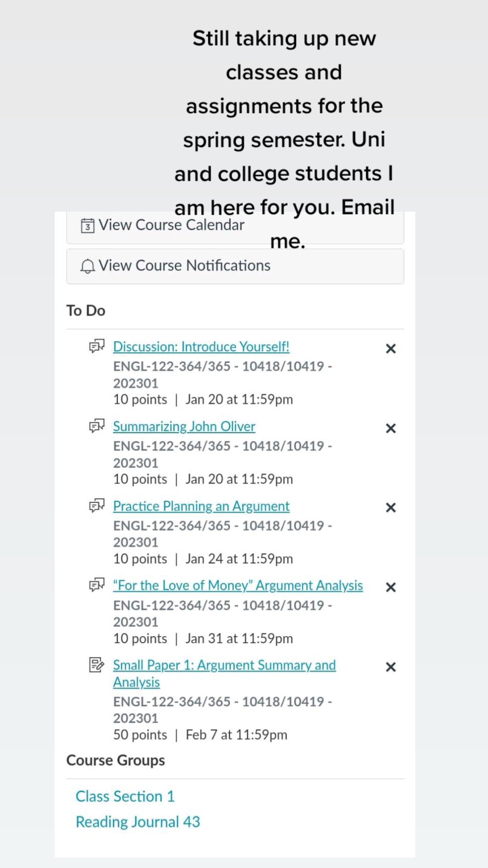Viewport: 488px width, 868px height.
Task: Open Practice Planning an Argument link
Action: click(x=201, y=506)
